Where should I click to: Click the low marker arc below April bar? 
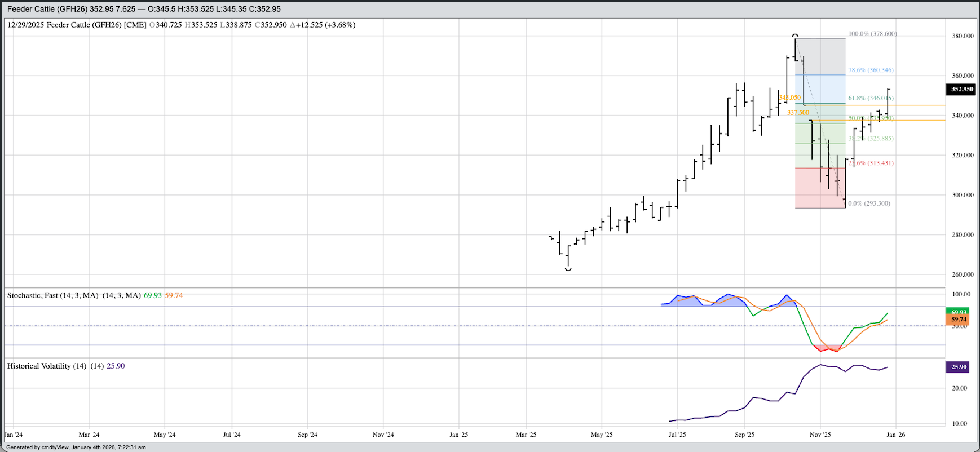click(568, 269)
